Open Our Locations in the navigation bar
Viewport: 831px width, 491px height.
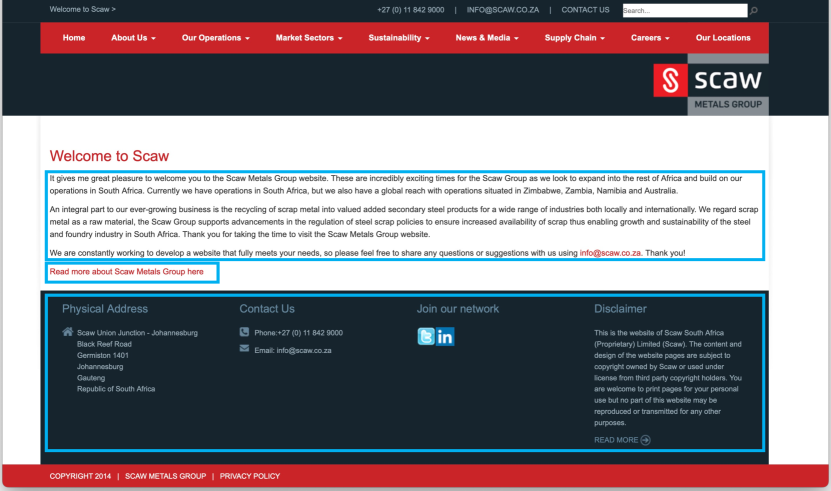click(x=723, y=38)
